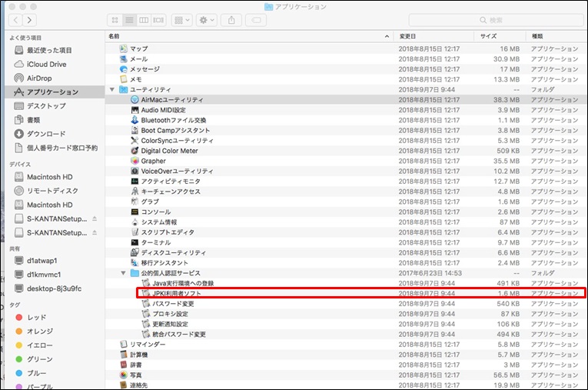Go back with the back arrow button
Screen dimensions: 588x390
click(14, 19)
